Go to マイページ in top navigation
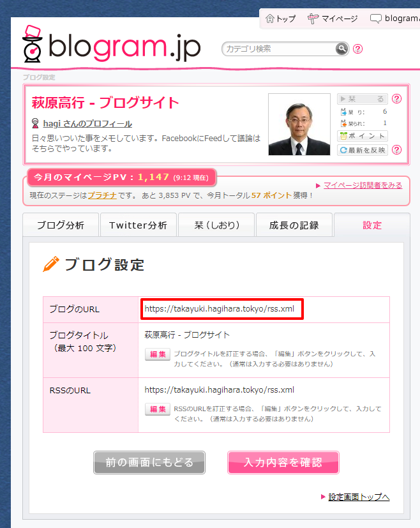420x528 pixels. point(332,19)
